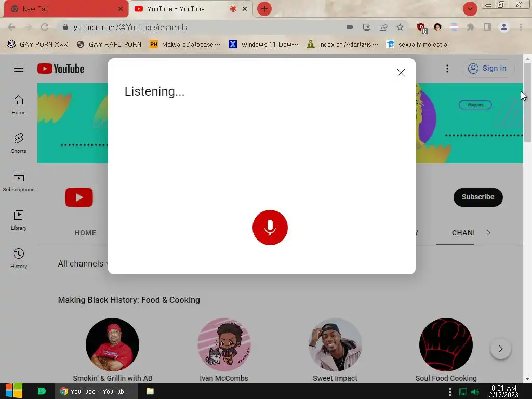This screenshot has width=532, height=399.
Task: Select YouTube Chrome window in taskbar
Action: pos(96,391)
